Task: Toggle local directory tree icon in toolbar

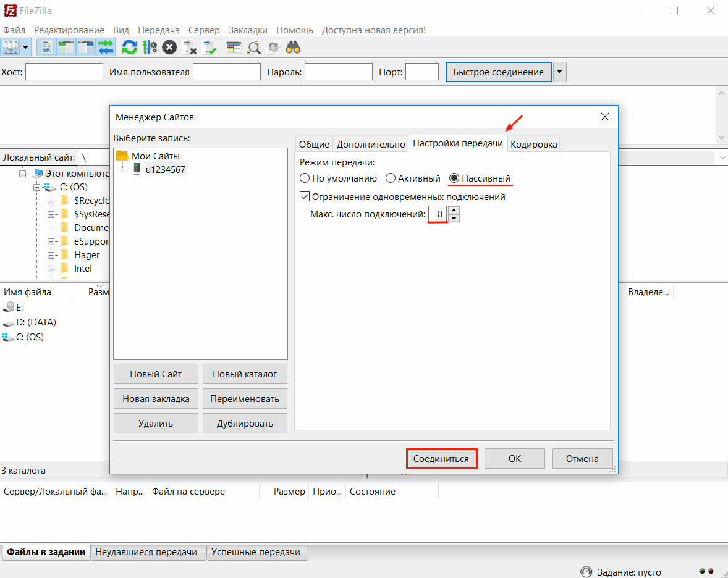Action: 66,48
